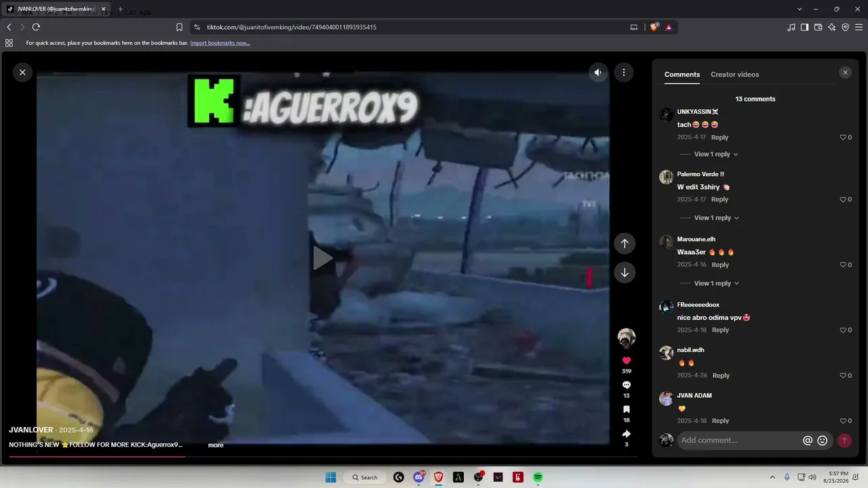Share the video using the arrow icon
868x488 pixels.
(x=627, y=434)
